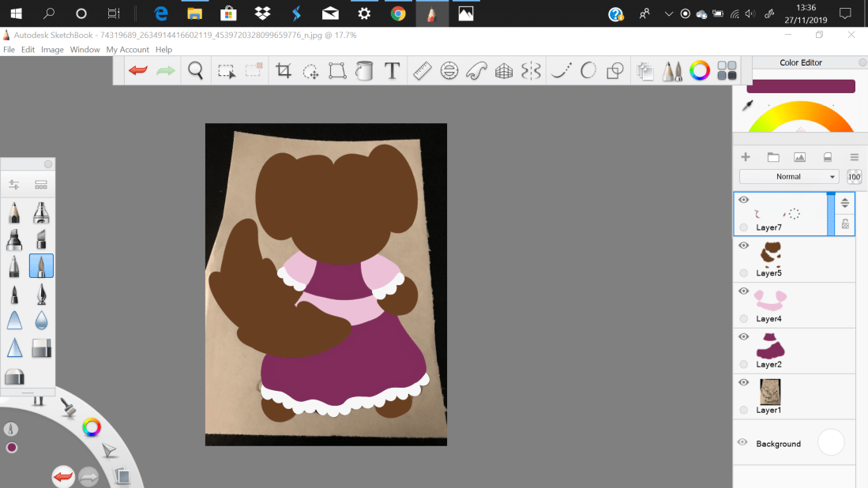868x488 pixels.
Task: Open the perspective guide tool
Action: [x=504, y=71]
